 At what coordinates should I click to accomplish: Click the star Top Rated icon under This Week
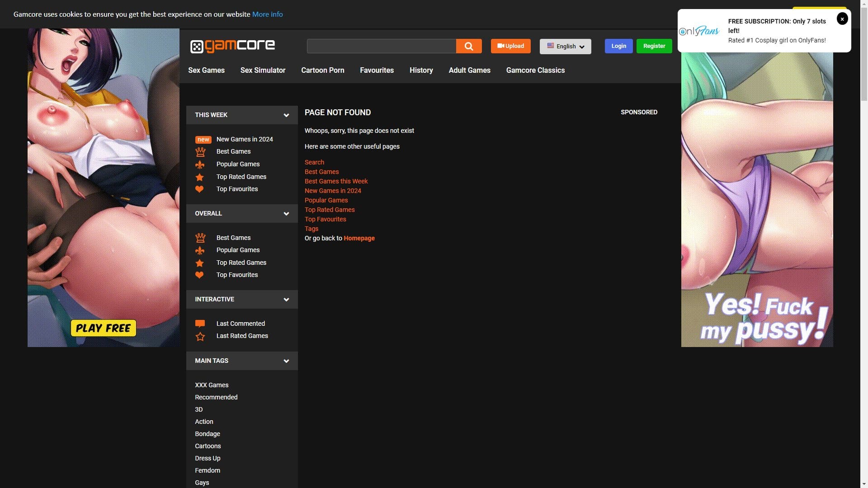[200, 177]
